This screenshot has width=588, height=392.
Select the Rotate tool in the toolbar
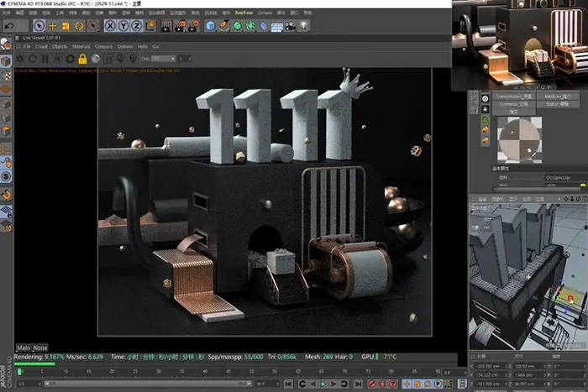coord(78,26)
